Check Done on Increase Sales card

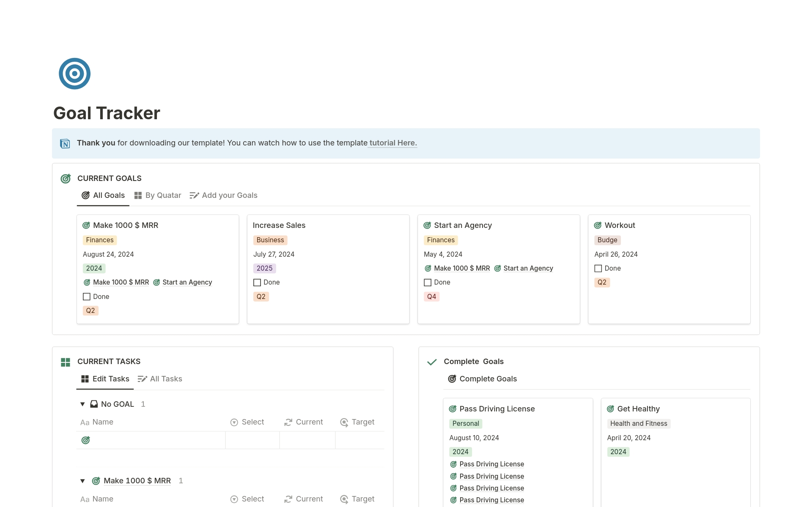pyautogui.click(x=257, y=282)
